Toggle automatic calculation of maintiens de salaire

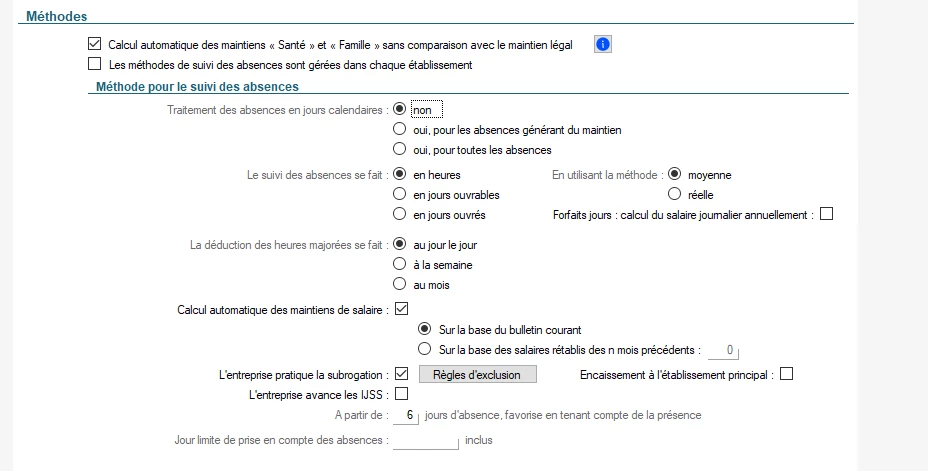[402, 309]
